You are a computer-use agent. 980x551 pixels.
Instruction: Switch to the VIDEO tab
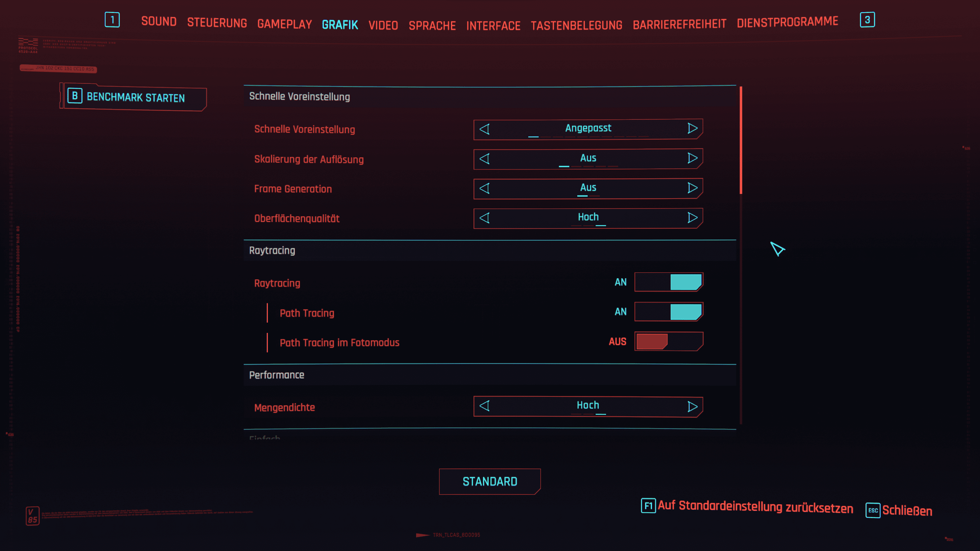point(383,25)
